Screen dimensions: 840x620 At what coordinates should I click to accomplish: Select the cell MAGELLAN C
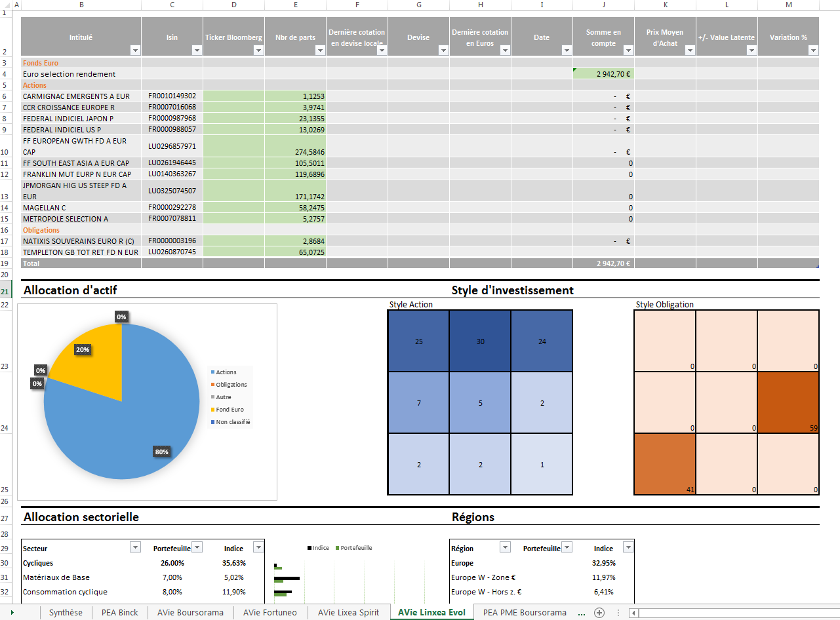pyautogui.click(x=81, y=208)
